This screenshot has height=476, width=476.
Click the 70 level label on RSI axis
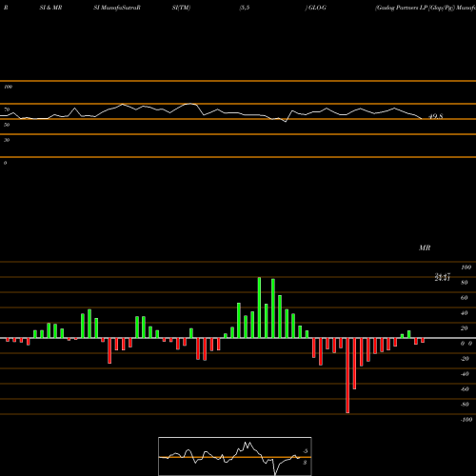point(7,109)
